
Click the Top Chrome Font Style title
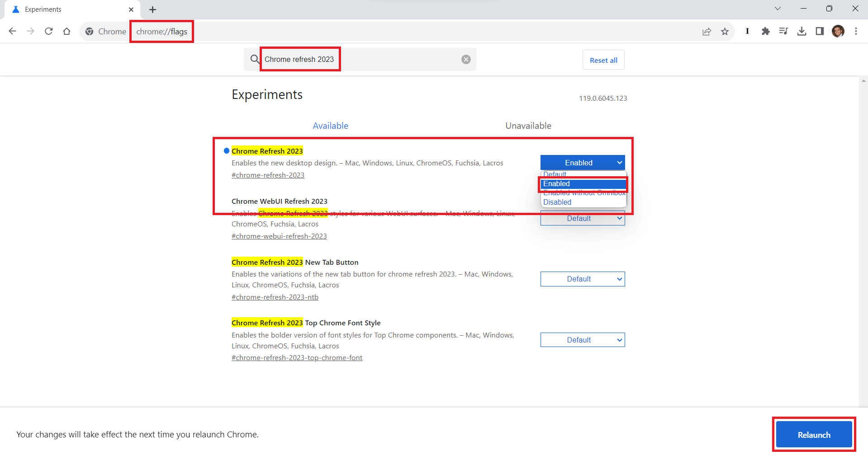306,323
